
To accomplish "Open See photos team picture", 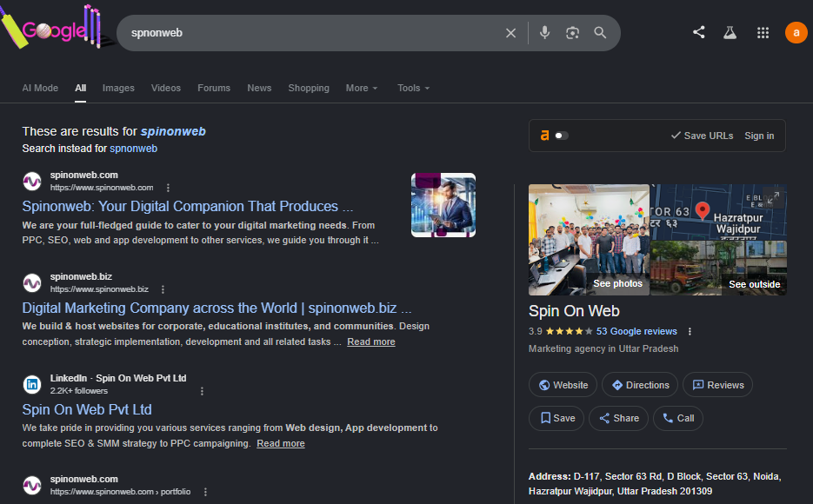I will [589, 240].
